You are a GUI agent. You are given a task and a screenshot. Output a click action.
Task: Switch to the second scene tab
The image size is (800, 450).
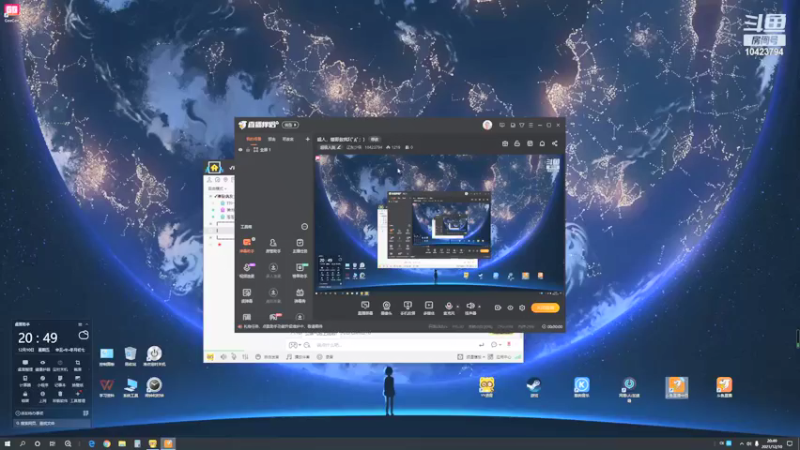click(272, 139)
